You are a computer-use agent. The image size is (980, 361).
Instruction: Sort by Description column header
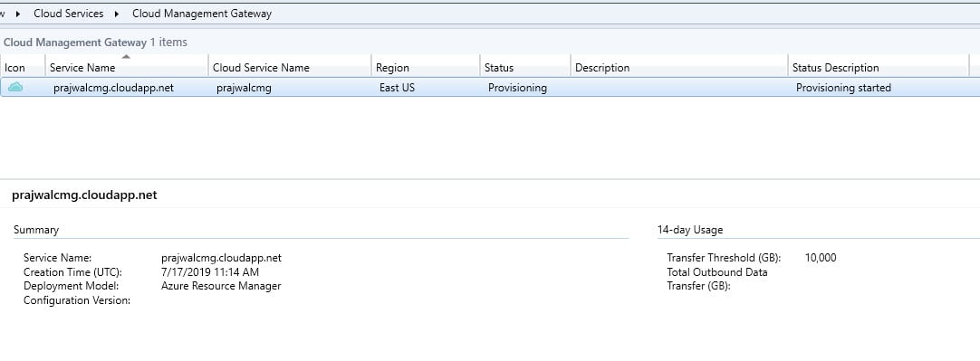(679, 68)
